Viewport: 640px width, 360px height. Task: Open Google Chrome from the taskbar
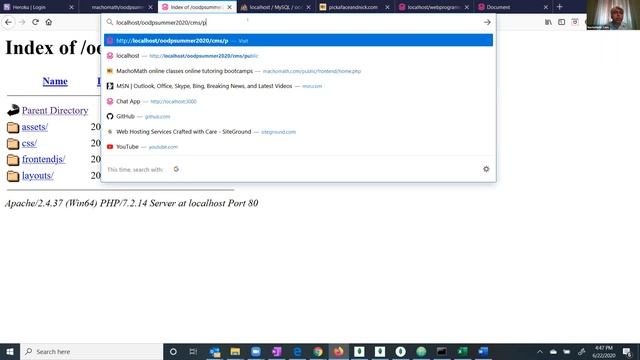[x=318, y=351]
